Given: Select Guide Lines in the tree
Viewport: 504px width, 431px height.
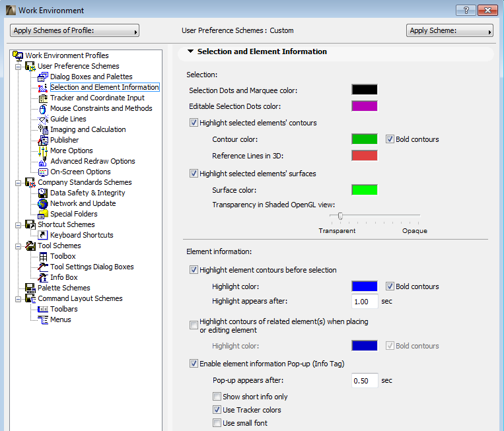Looking at the screenshot, I should pyautogui.click(x=68, y=119).
